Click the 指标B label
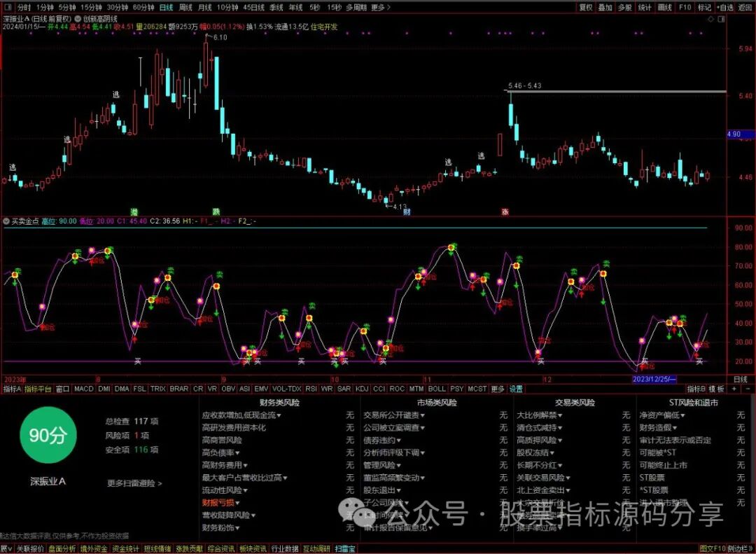 696,389
